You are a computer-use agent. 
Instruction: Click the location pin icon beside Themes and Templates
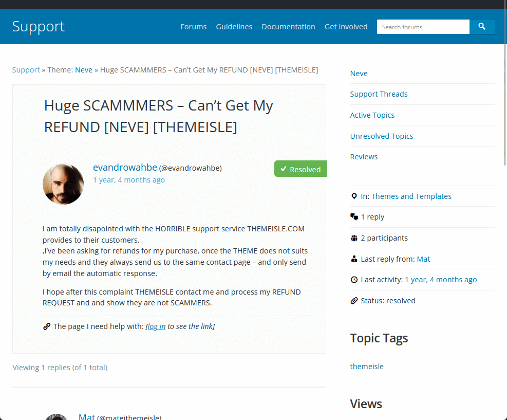[354, 196]
